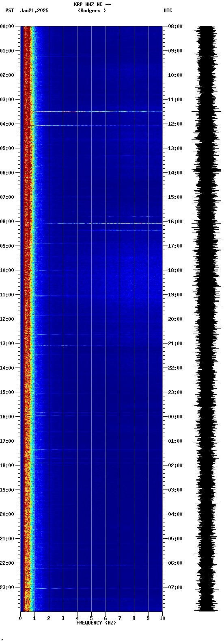The width and height of the screenshot is (224, 644).
Task: Click the large waveform spike near 11:30 UTC
Action: pos(207,111)
